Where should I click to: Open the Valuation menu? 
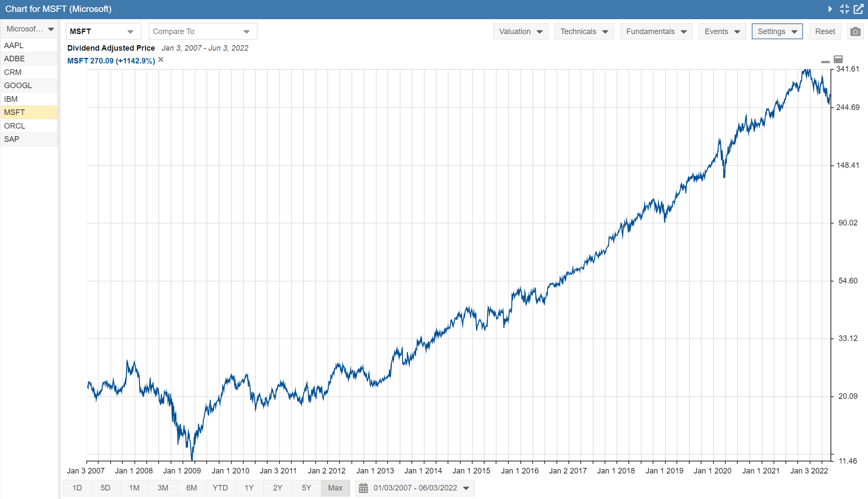(521, 32)
